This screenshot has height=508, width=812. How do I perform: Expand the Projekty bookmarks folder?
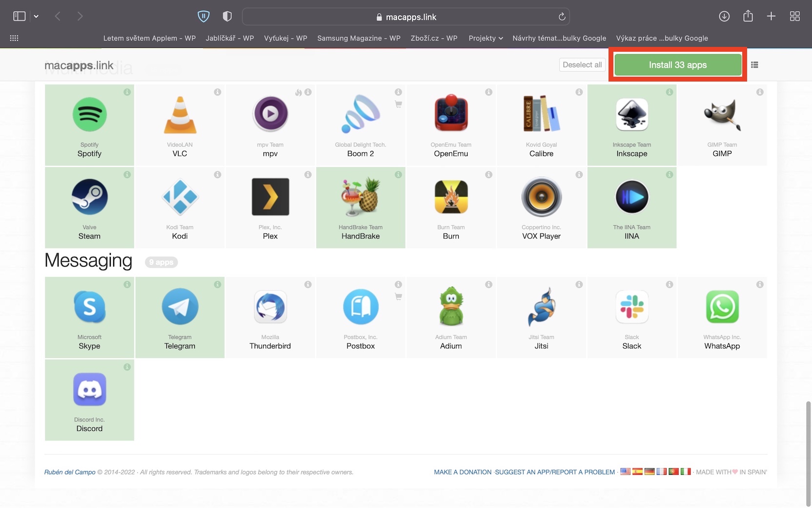pos(486,38)
